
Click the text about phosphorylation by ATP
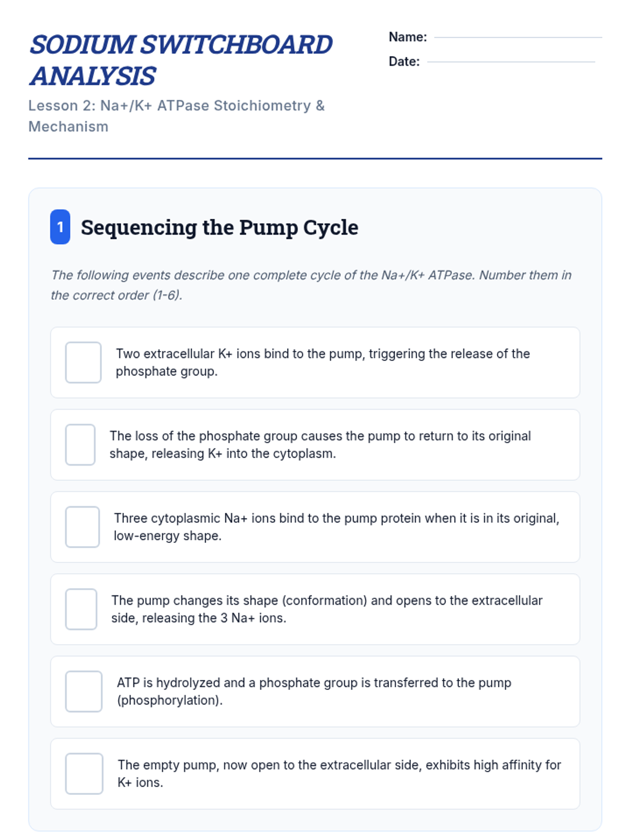pos(313,691)
